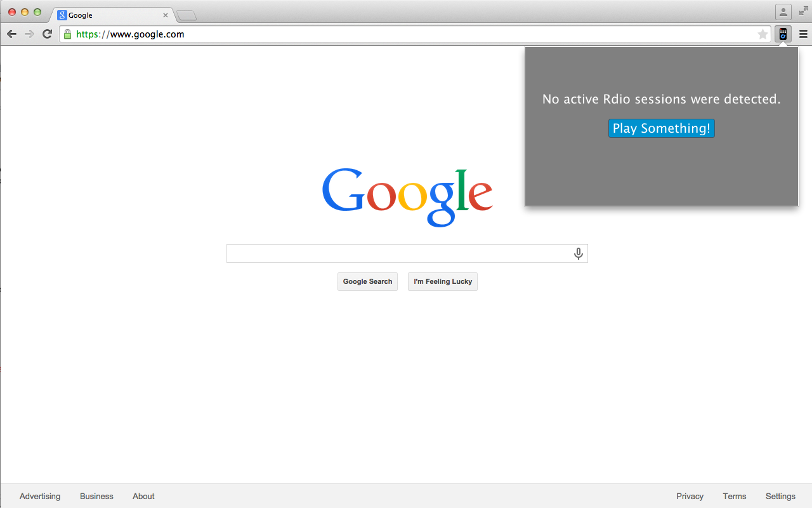Open the Business footer link
This screenshot has height=508, width=812.
click(96, 497)
